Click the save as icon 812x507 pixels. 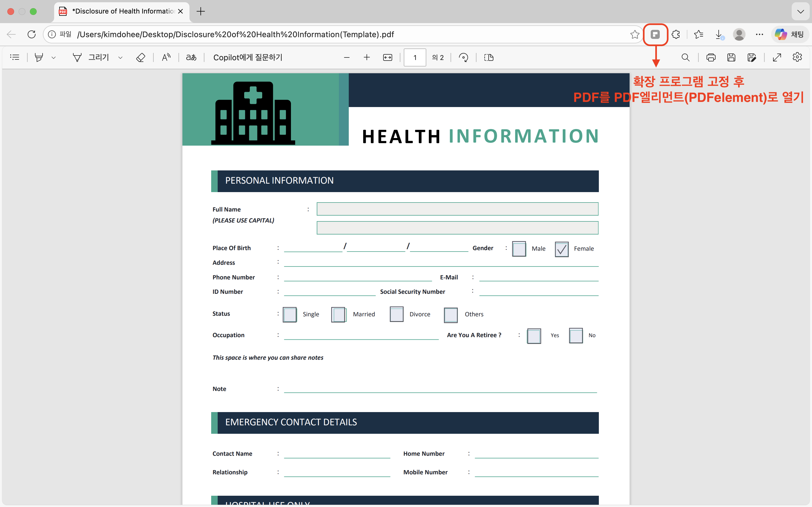point(752,57)
